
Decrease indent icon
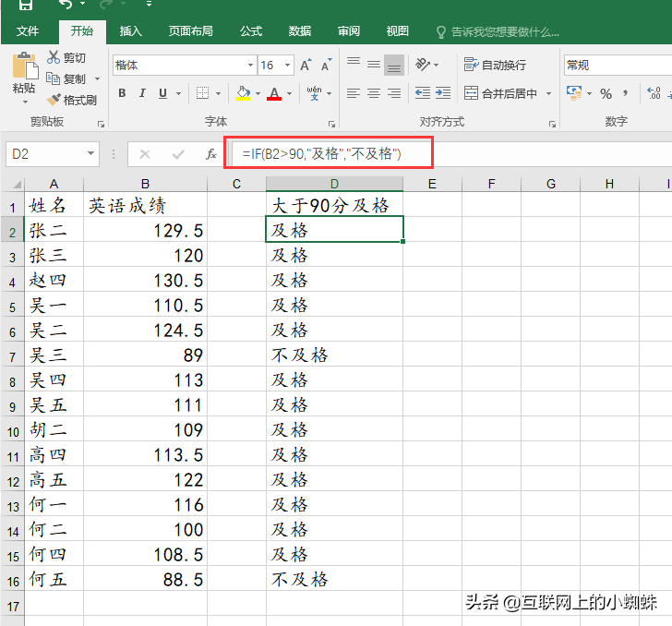pos(423,93)
